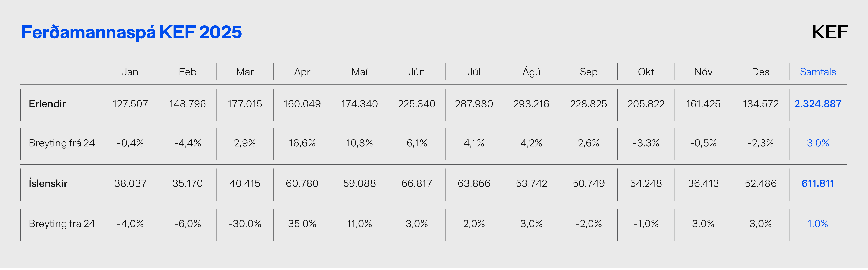868x270 pixels.
Task: Click the January Erlendir value 127.507
Action: click(x=130, y=104)
